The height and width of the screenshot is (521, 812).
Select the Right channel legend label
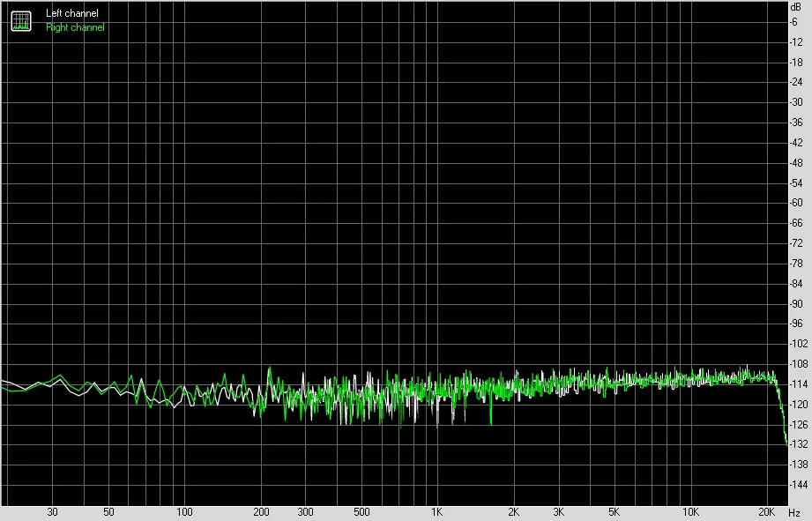pyautogui.click(x=75, y=27)
